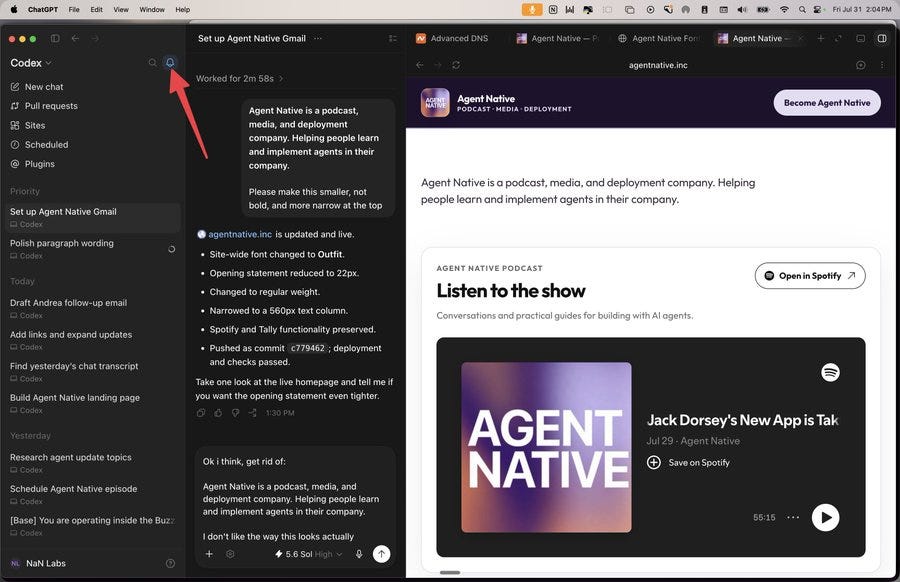Image resolution: width=900 pixels, height=582 pixels.
Task: Click Become Agent Native button
Action: 827,103
